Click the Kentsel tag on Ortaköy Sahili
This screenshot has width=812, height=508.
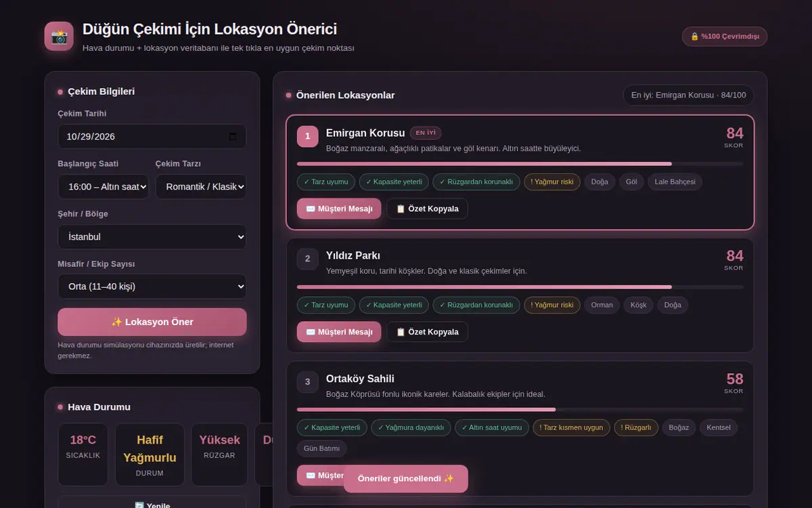tap(719, 427)
